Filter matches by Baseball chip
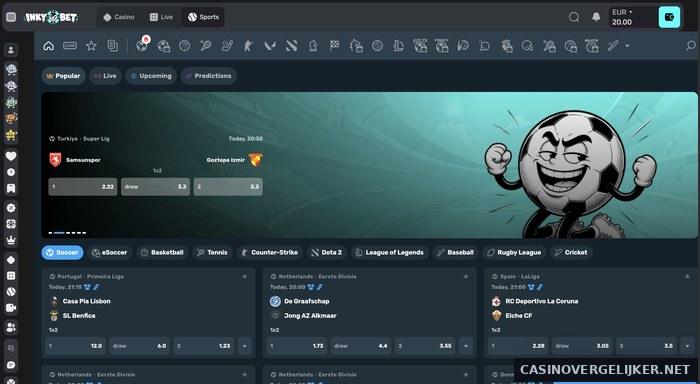 pyautogui.click(x=455, y=252)
